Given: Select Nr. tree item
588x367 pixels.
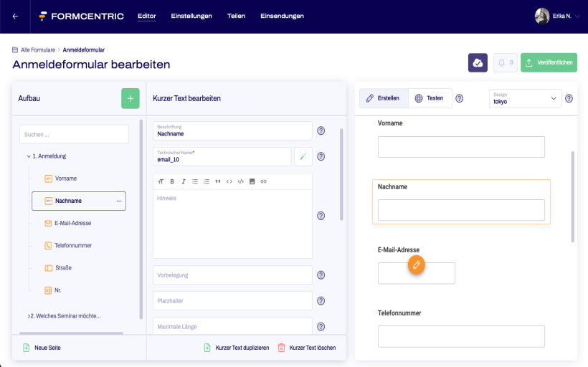Looking at the screenshot, I should (x=58, y=290).
